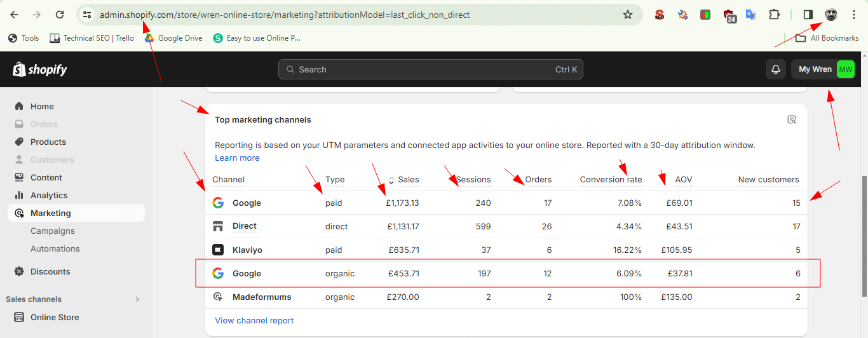Viewport: 868px width, 338px height.
Task: Click the Products tag icon
Action: pyautogui.click(x=19, y=142)
